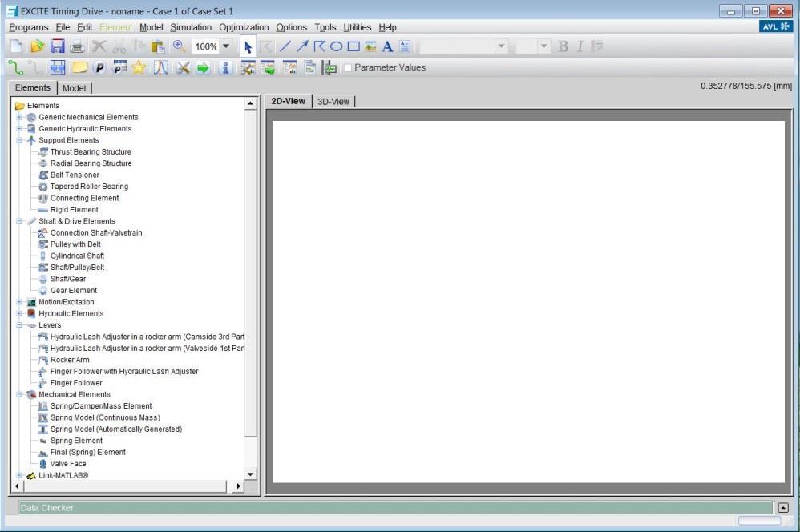Select the straight line drawing tool

[x=285, y=47]
